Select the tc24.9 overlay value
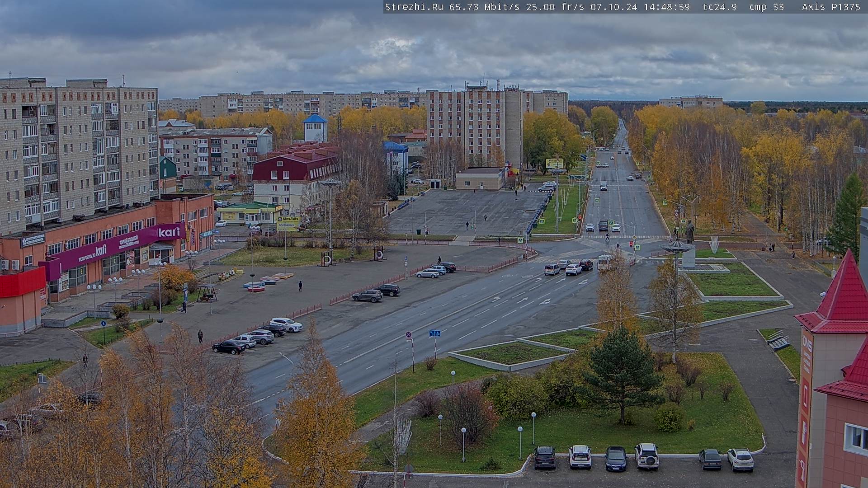This screenshot has width=868, height=488. 720,7
